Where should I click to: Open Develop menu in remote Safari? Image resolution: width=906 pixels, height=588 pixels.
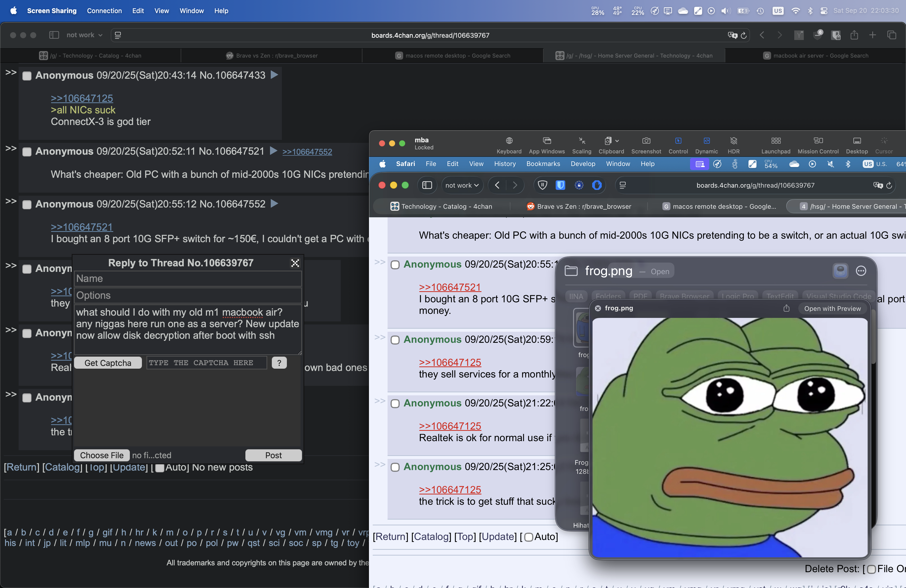[583, 164]
